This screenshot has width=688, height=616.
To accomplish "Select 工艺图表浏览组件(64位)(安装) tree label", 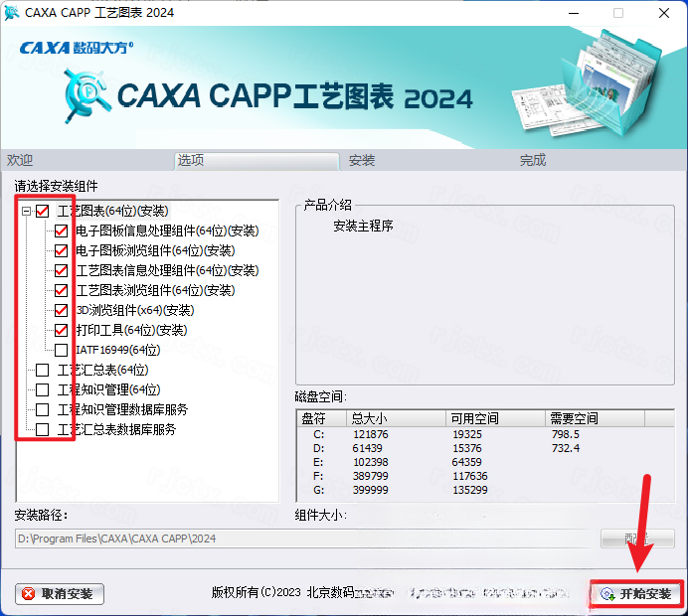I will pyautogui.click(x=155, y=290).
